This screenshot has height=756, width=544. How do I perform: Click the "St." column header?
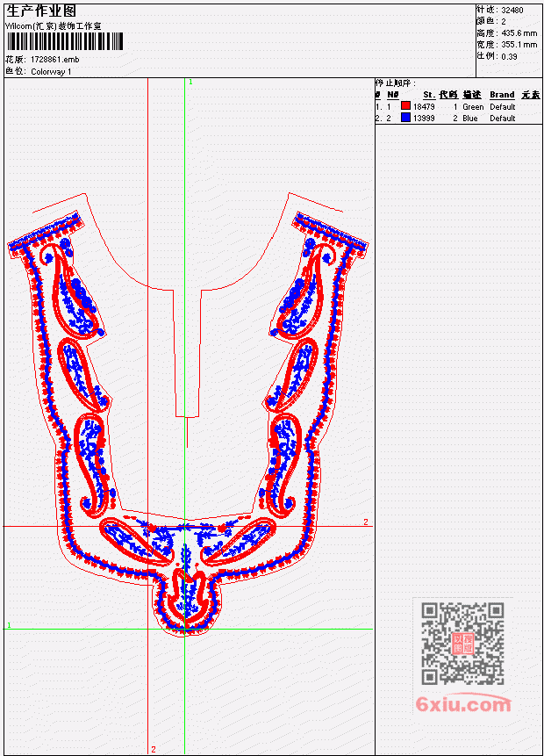click(x=429, y=95)
